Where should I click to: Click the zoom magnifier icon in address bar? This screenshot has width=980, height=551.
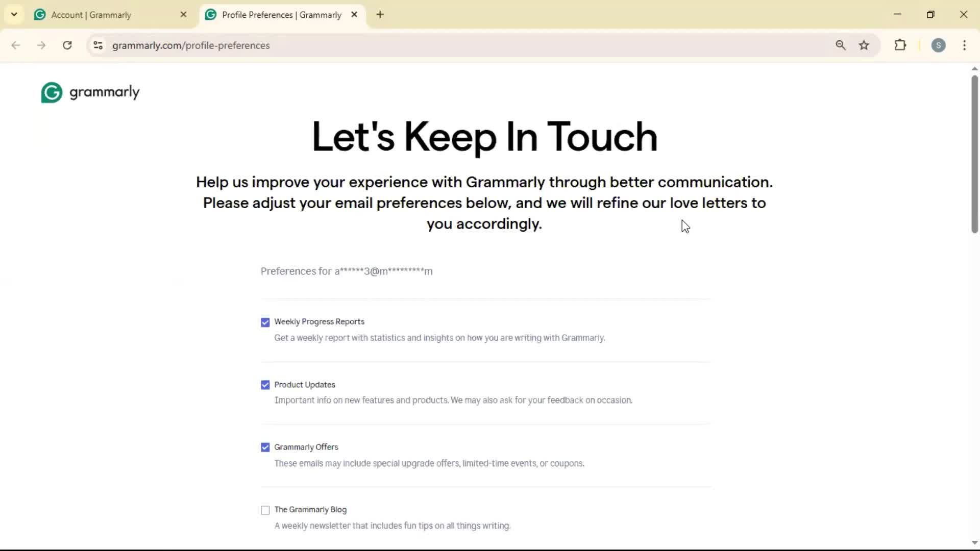coord(841,45)
